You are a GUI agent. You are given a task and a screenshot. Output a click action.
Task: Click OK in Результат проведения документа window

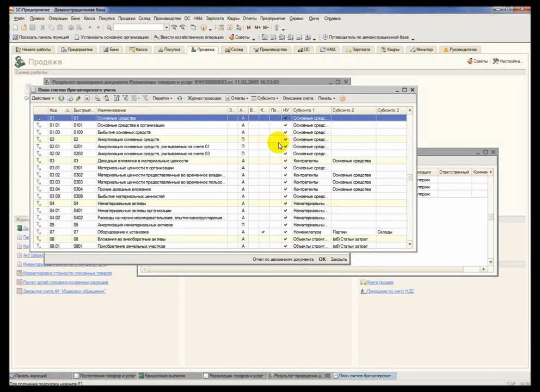[x=322, y=259]
